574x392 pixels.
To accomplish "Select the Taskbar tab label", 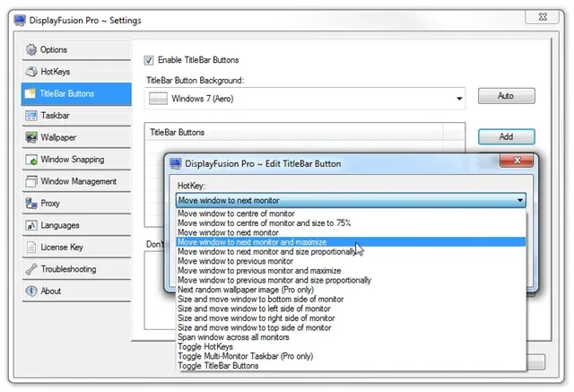I will (x=56, y=116).
